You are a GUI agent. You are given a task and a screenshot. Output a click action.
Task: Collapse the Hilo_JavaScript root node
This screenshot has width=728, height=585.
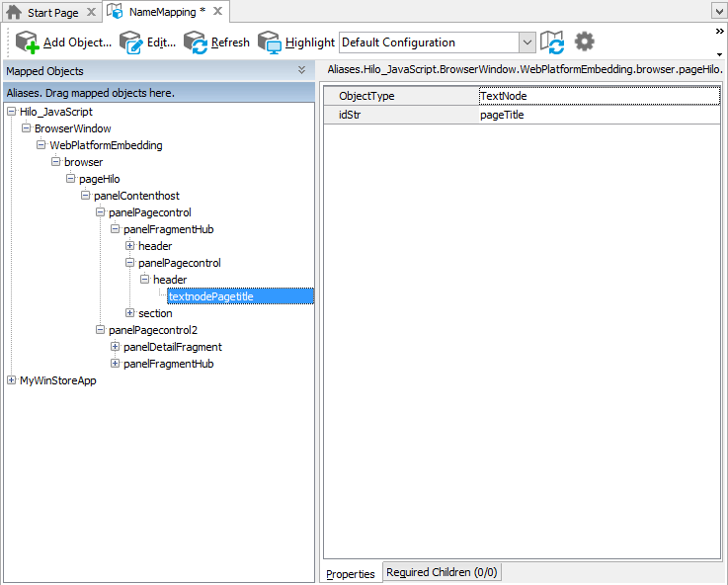[12, 112]
